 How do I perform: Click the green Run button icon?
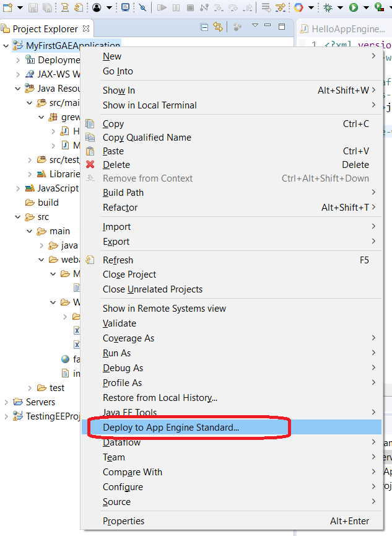click(354, 7)
